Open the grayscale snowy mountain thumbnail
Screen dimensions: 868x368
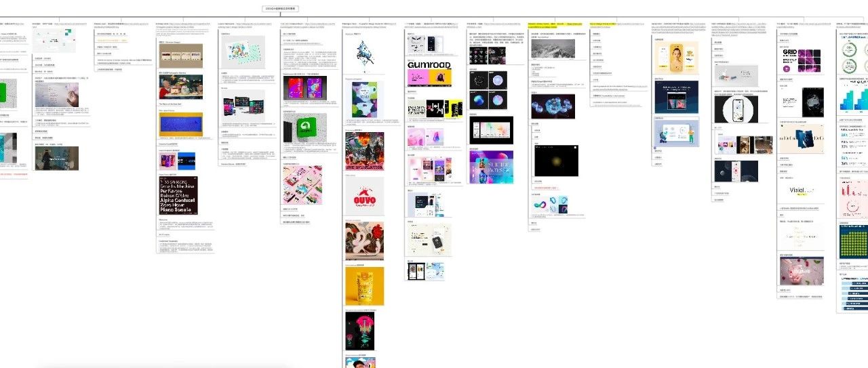coord(552,49)
